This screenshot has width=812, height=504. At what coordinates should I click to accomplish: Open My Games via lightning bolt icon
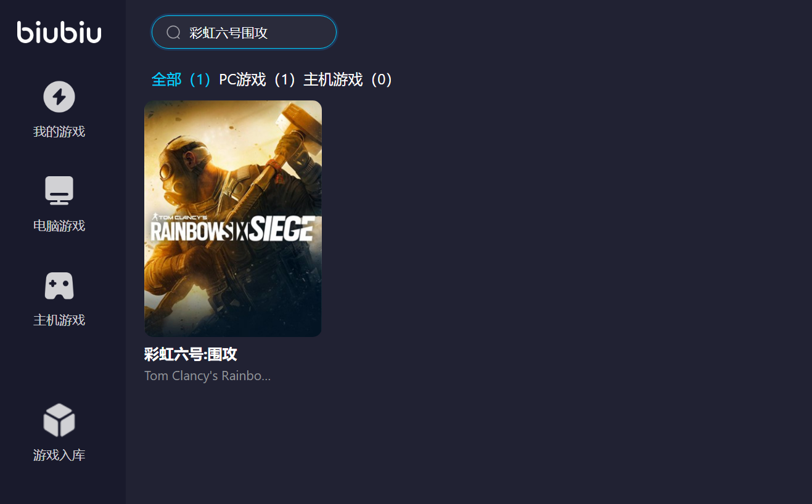pos(59,97)
